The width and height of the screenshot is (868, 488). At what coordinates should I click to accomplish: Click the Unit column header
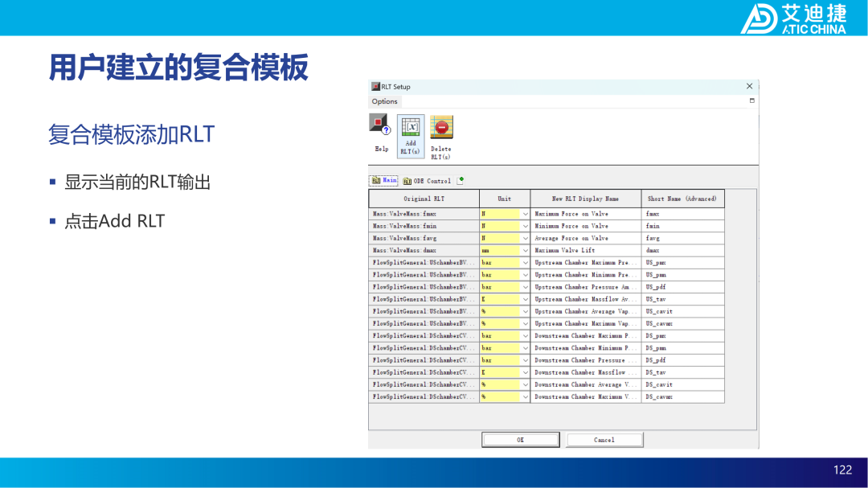pyautogui.click(x=504, y=199)
